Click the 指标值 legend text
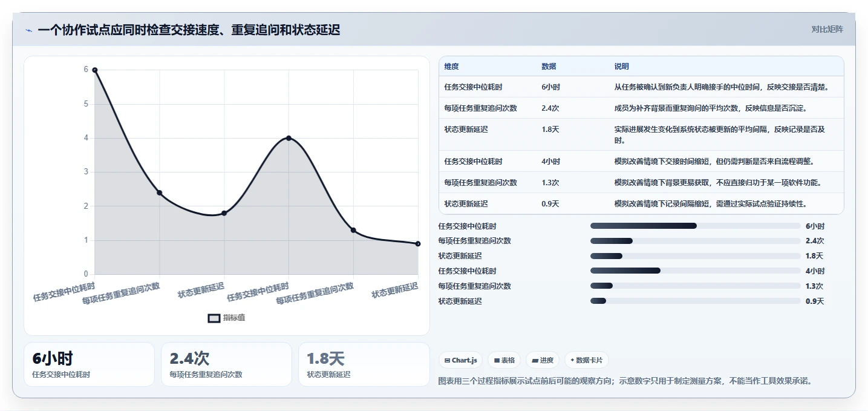 (x=234, y=318)
